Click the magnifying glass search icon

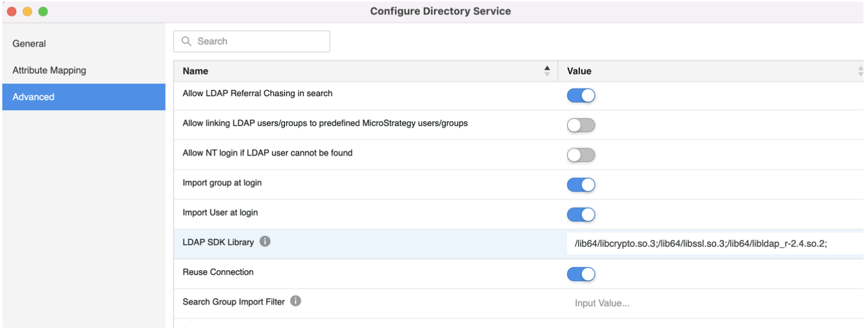(x=187, y=41)
